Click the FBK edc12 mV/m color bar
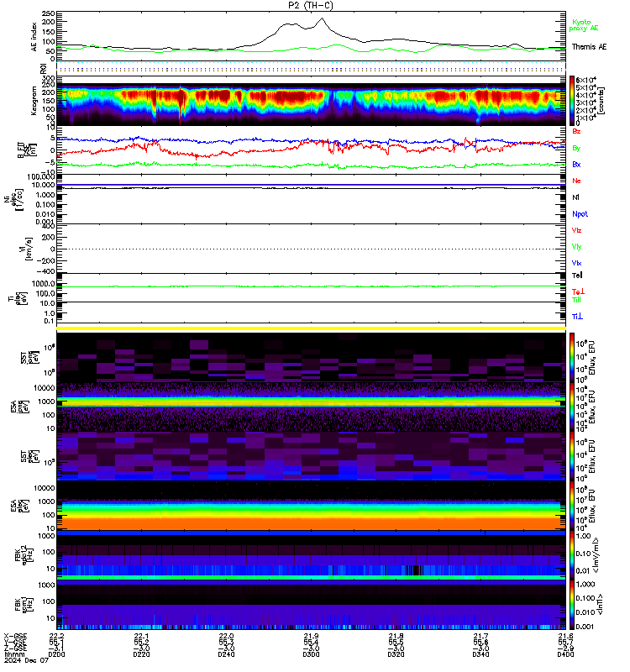 572,555
